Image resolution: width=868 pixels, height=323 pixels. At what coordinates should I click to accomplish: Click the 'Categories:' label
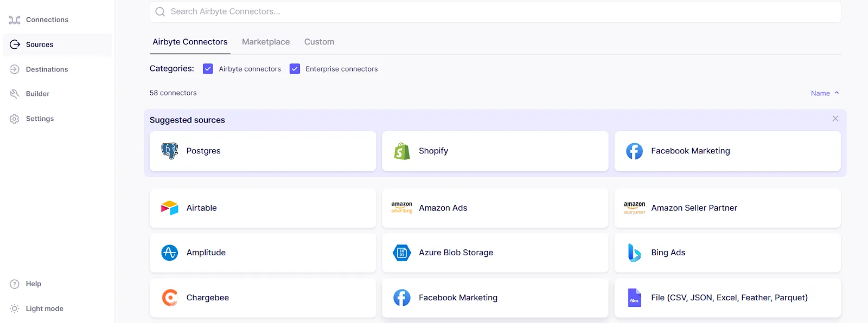[x=171, y=69]
